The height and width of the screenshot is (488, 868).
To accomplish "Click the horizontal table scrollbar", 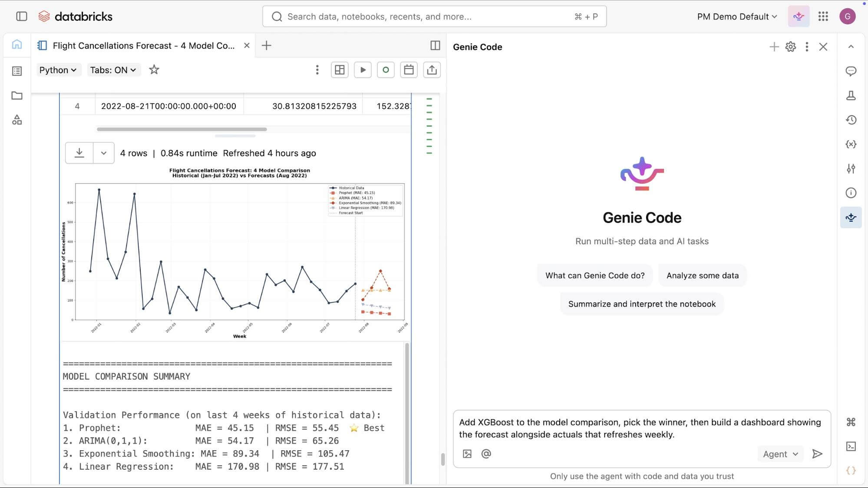I will (x=182, y=129).
